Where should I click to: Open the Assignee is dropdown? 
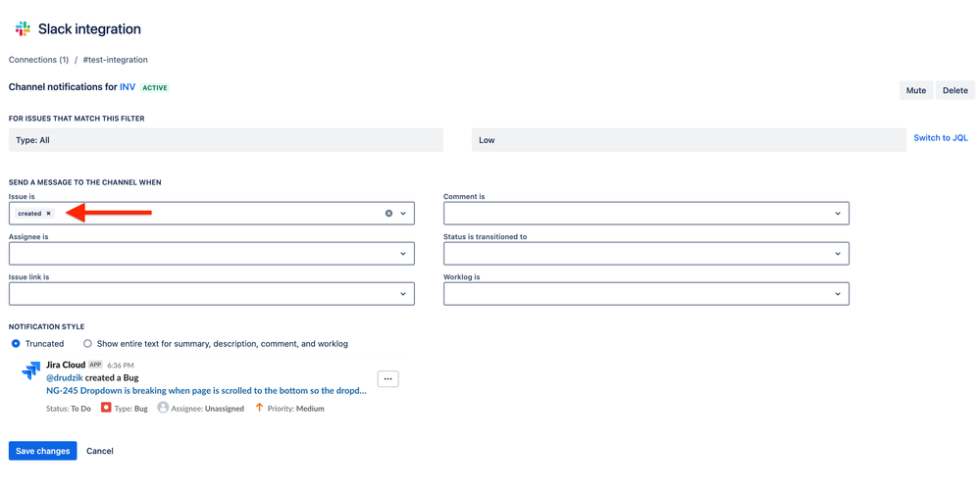(211, 254)
